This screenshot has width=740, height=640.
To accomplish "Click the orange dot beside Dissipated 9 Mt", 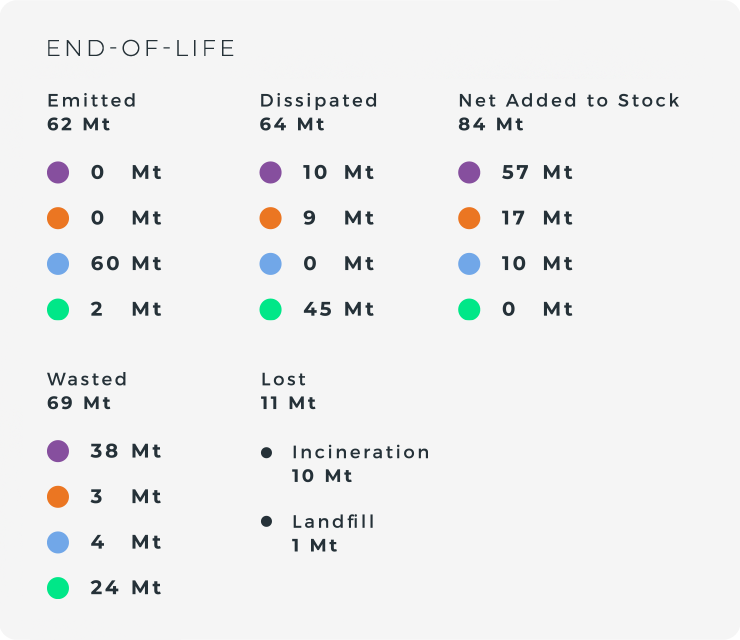I will click(270, 218).
